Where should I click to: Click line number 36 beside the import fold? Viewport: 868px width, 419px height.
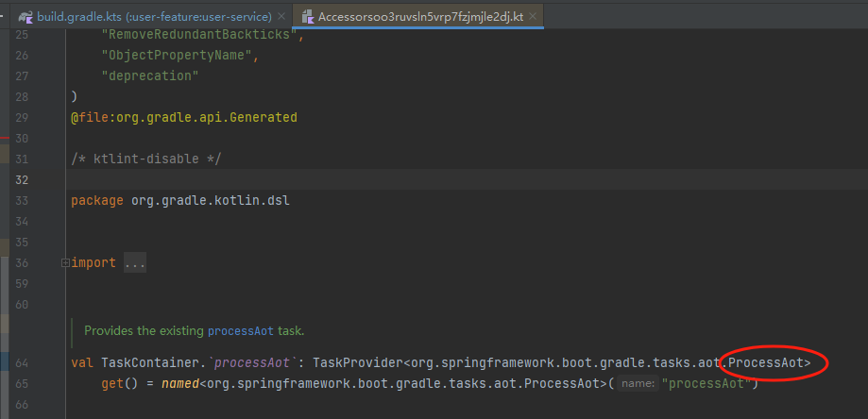click(x=22, y=263)
